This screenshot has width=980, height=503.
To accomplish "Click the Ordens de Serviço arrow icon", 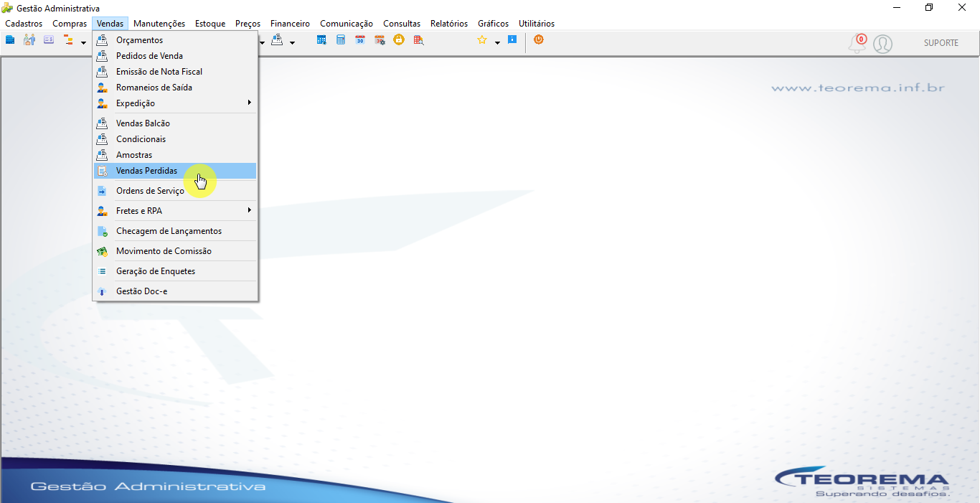I will click(102, 191).
